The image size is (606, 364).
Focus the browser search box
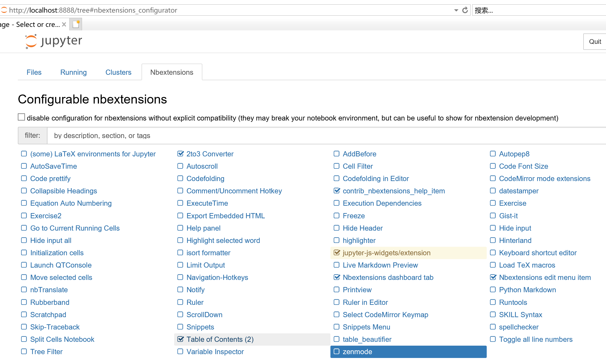pos(539,10)
